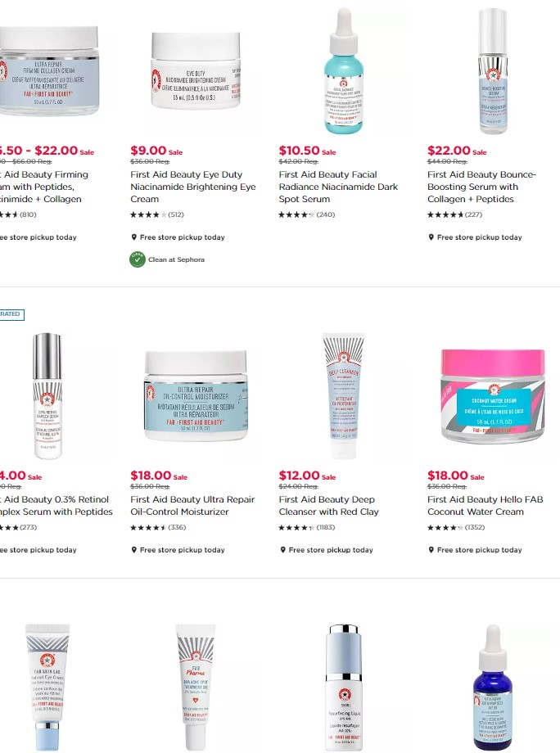Open Facial Radiance Niacinamide Dark Spot Serum link
The height and width of the screenshot is (753, 560).
pyautogui.click(x=338, y=187)
